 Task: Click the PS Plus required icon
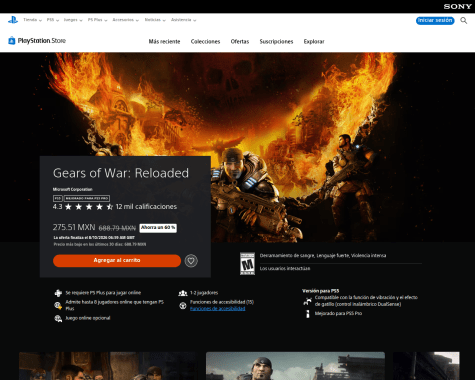58,293
